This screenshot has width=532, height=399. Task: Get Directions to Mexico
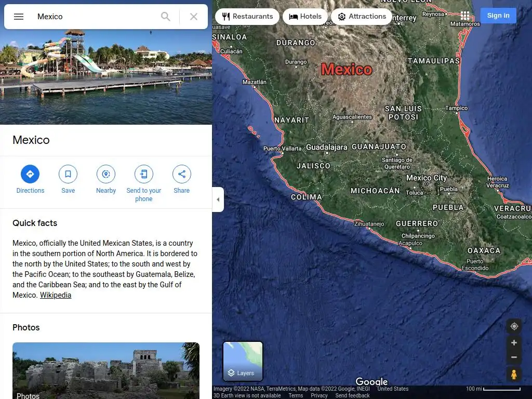pyautogui.click(x=30, y=179)
